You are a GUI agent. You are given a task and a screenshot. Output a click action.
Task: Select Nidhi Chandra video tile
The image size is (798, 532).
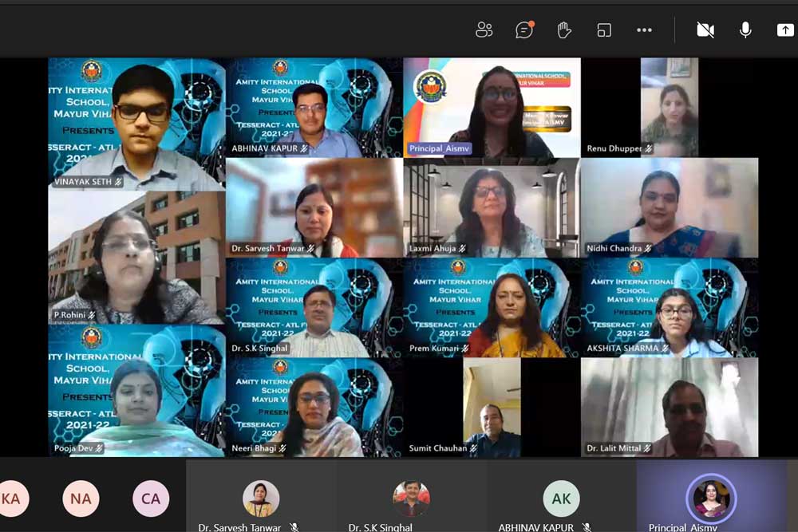click(670, 207)
